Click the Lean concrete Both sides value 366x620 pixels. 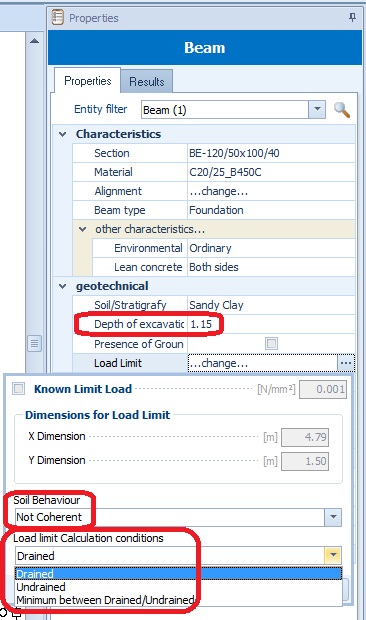tap(271, 267)
